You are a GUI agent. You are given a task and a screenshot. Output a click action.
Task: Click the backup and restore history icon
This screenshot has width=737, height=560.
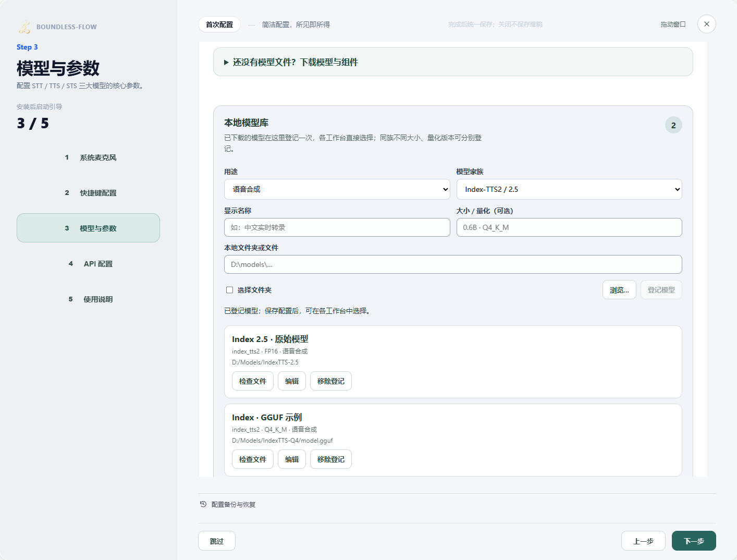click(203, 504)
